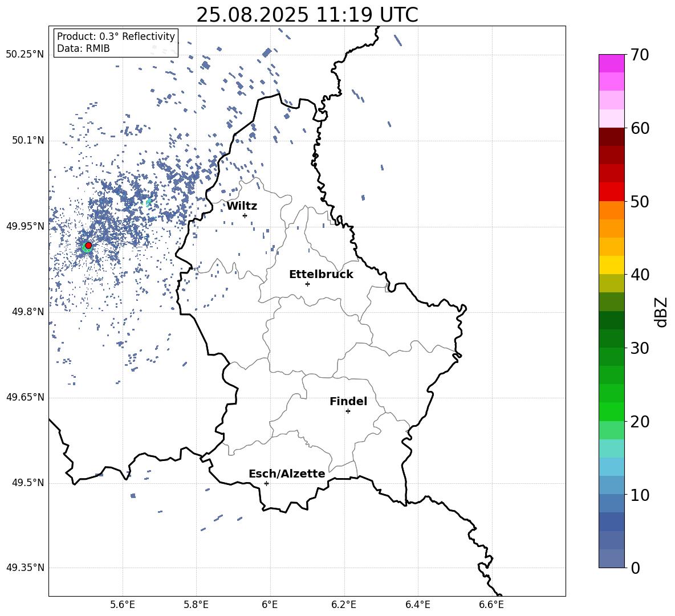
Task: Click the Wiltz station label
Action: click(242, 206)
